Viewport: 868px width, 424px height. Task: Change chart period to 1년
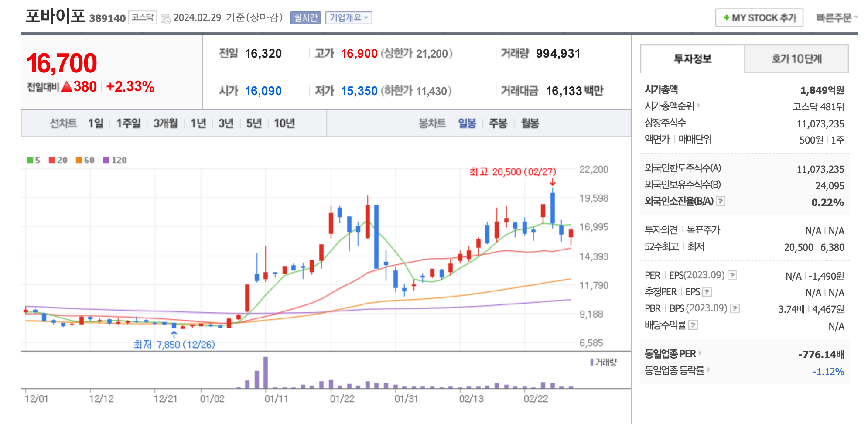pos(198,123)
